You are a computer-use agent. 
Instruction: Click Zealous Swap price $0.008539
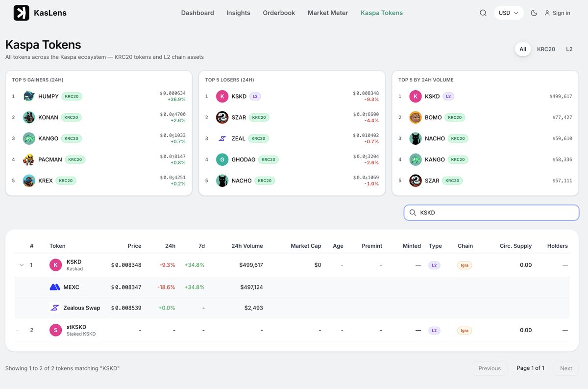coord(126,308)
